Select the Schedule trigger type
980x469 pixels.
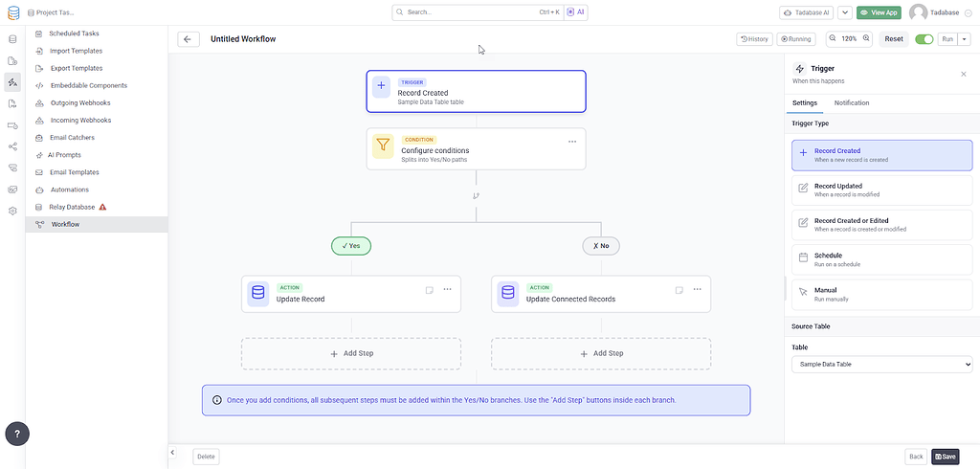point(881,259)
